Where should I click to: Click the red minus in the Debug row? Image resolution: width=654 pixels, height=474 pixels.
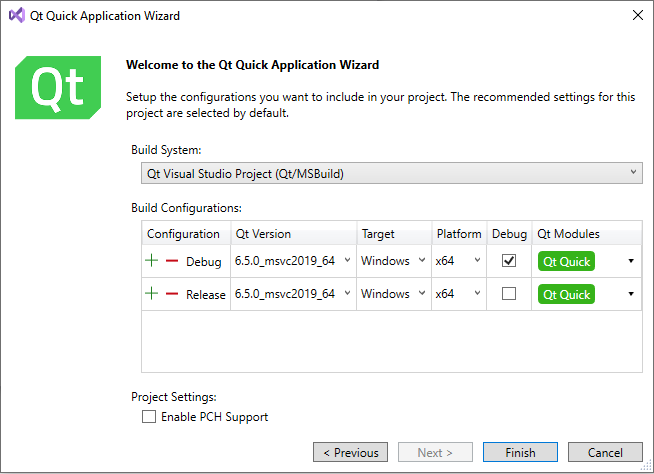click(x=172, y=261)
